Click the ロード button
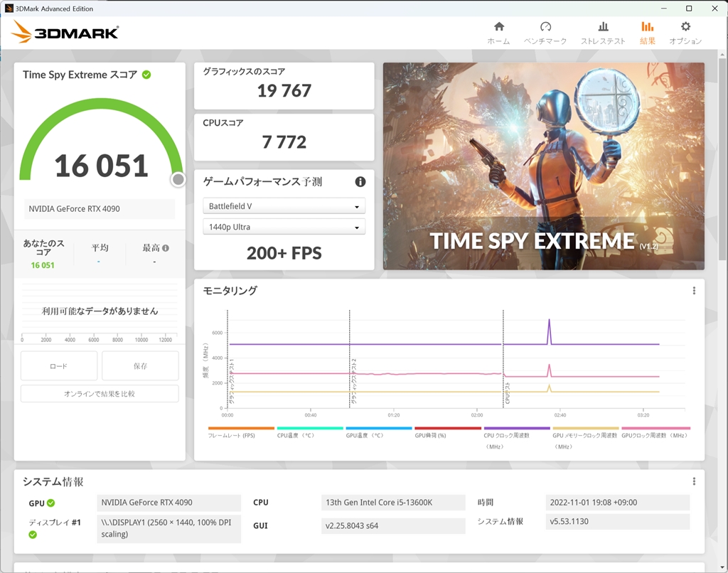728x573 pixels. pyautogui.click(x=59, y=366)
